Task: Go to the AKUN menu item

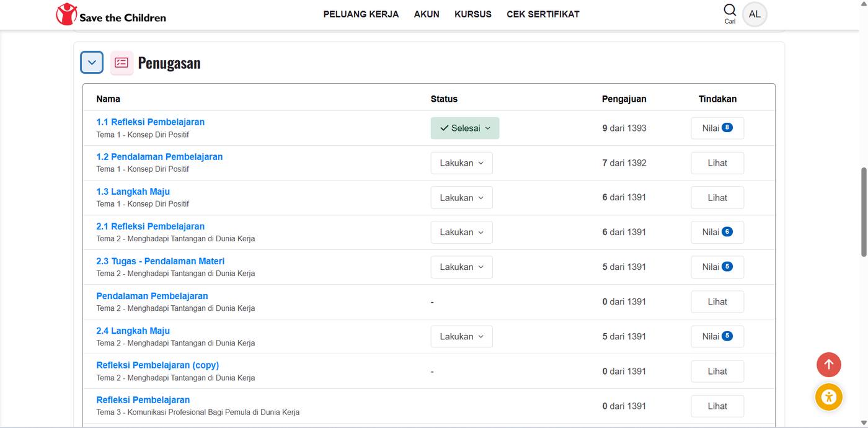Action: (x=427, y=14)
